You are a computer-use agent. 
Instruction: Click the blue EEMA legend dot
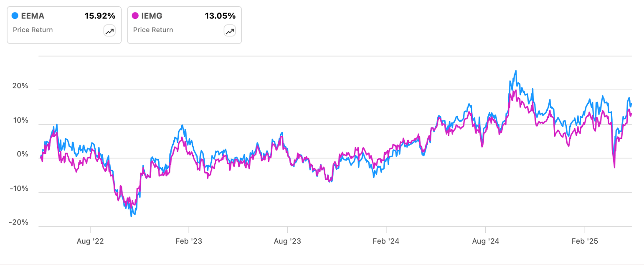click(x=15, y=16)
